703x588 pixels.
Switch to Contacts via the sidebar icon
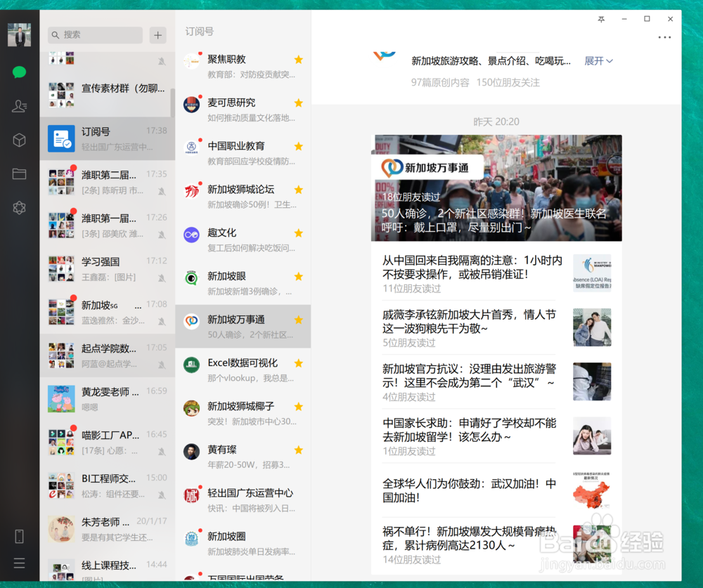(x=19, y=106)
